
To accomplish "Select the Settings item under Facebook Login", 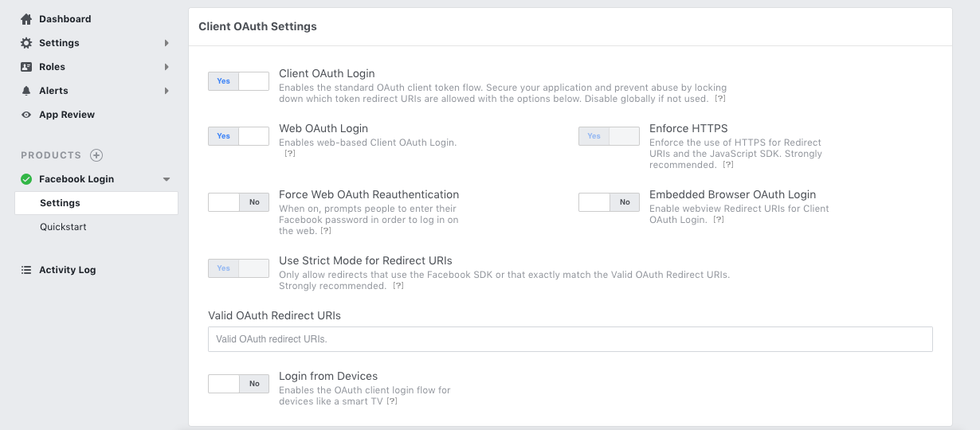I will tap(61, 203).
